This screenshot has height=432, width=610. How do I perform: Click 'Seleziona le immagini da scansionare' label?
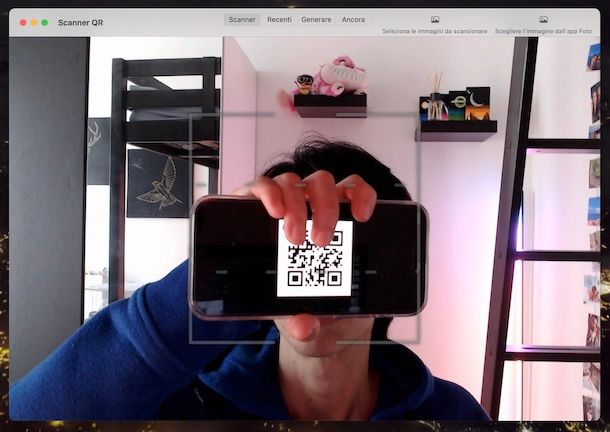point(435,31)
